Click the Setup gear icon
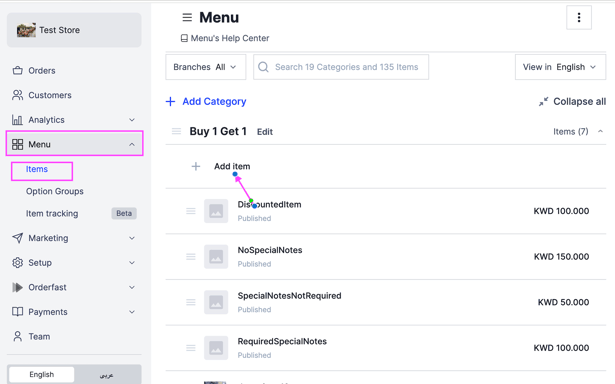The height and width of the screenshot is (384, 615). coord(17,262)
